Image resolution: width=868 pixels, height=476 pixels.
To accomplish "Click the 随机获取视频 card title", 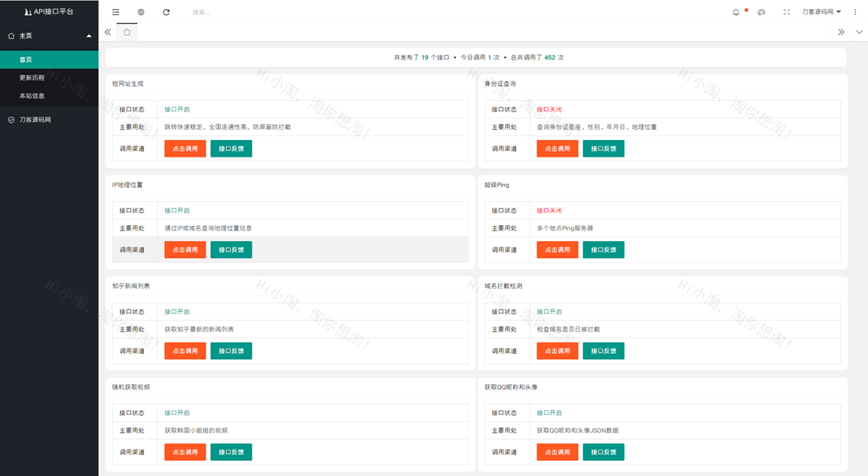I will 131,387.
